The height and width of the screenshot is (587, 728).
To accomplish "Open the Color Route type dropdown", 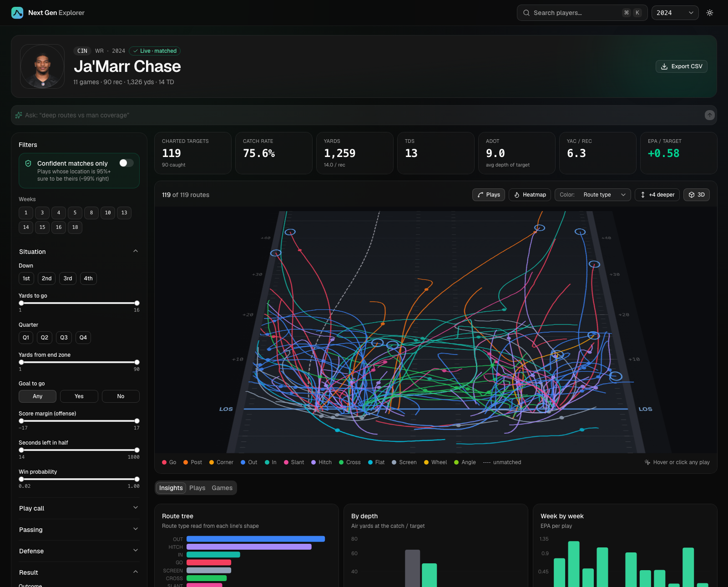I will tap(593, 195).
